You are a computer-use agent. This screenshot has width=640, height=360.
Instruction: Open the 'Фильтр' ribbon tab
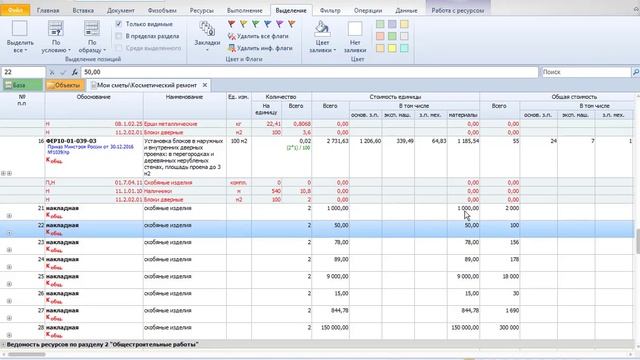[330, 10]
